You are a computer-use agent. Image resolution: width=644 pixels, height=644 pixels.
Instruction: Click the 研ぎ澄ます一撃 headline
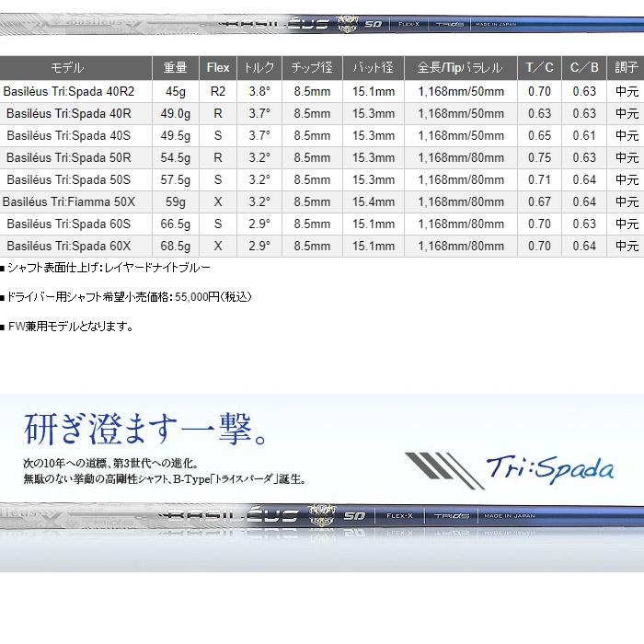pyautogui.click(x=146, y=430)
